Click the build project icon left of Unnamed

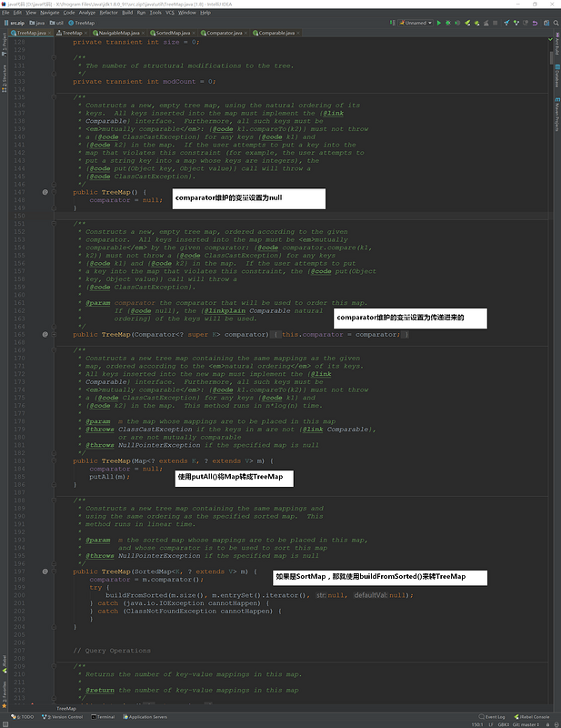pyautogui.click(x=393, y=23)
